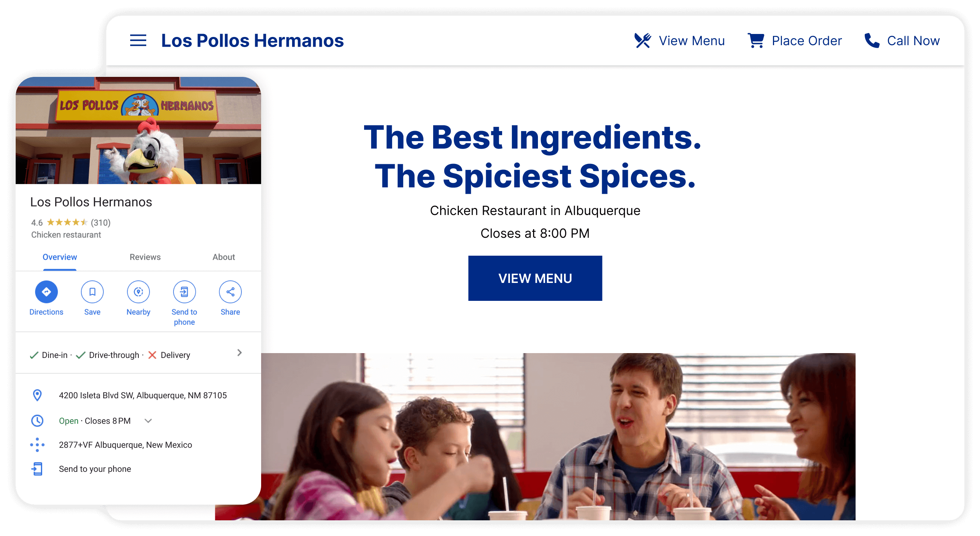Open the hamburger navigation menu

point(138,40)
